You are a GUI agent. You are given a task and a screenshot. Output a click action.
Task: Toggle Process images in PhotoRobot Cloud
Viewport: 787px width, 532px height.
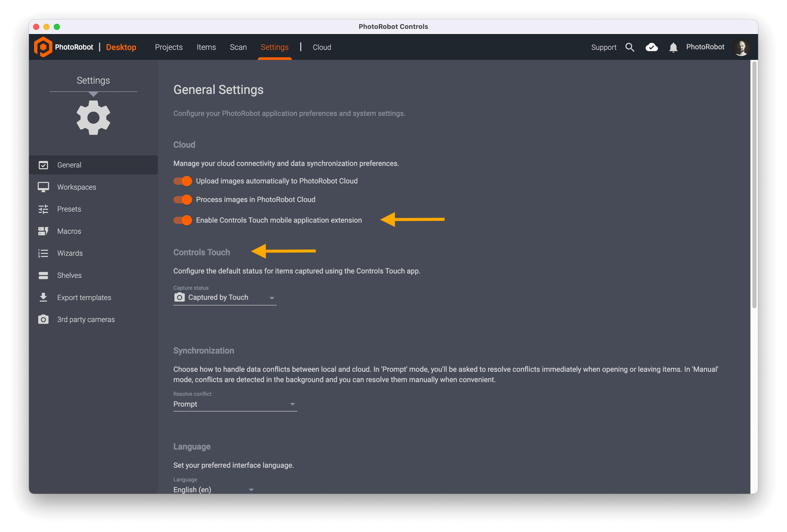(183, 200)
